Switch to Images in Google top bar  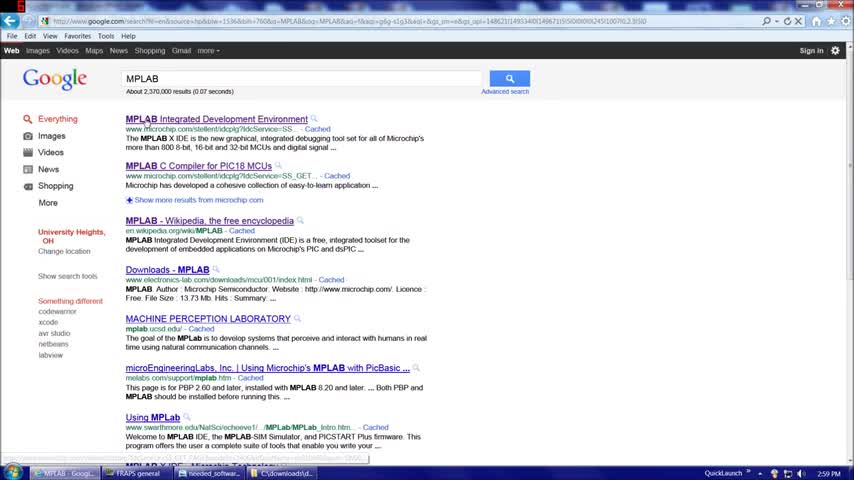point(38,51)
